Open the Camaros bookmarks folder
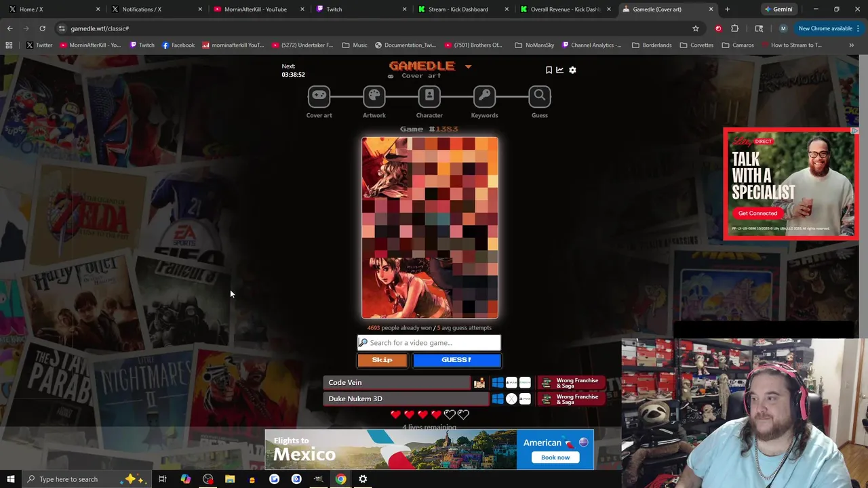The height and width of the screenshot is (488, 868). pos(738,45)
